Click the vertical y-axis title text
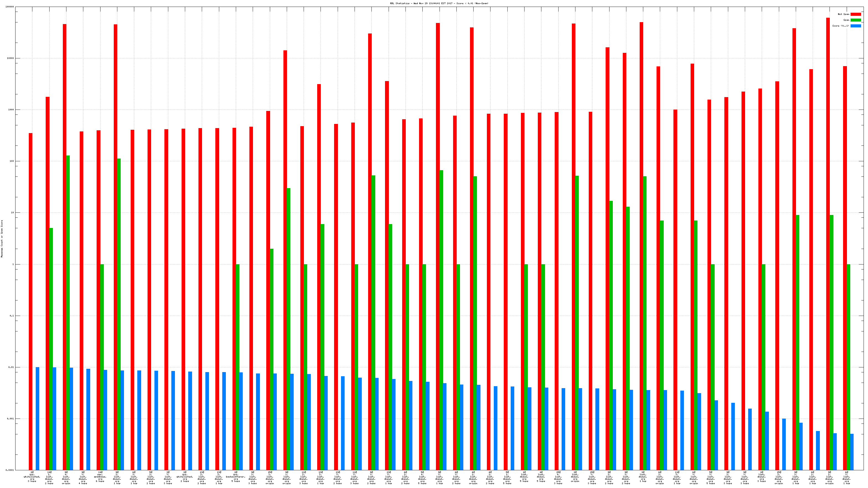The image size is (868, 488). [x=2, y=238]
